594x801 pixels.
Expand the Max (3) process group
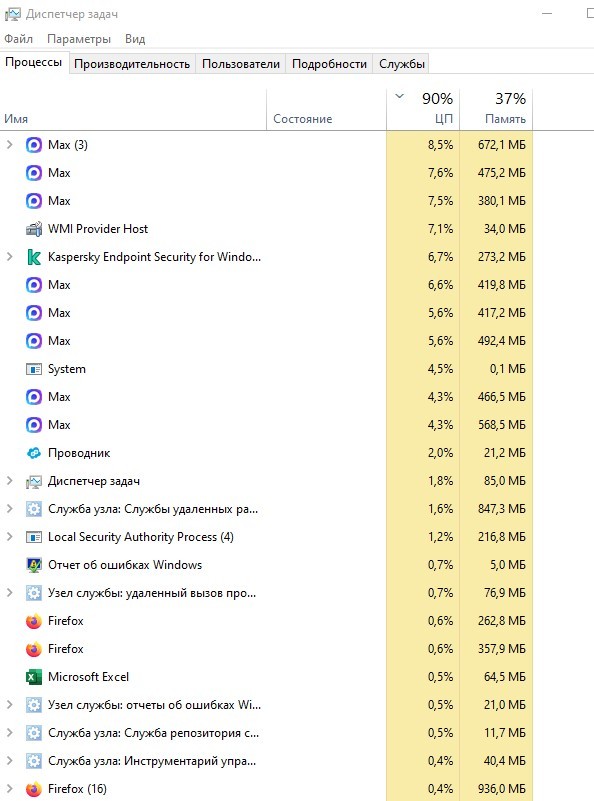10,145
